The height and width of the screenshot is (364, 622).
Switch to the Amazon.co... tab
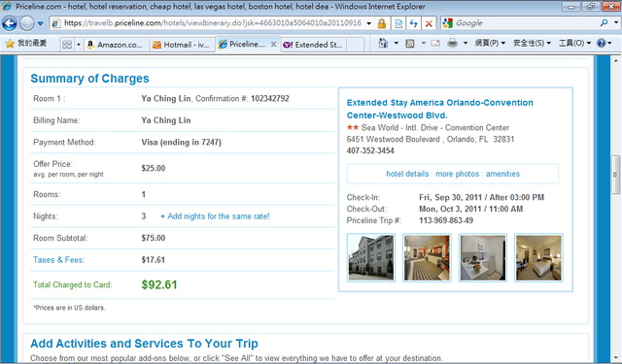(x=117, y=45)
